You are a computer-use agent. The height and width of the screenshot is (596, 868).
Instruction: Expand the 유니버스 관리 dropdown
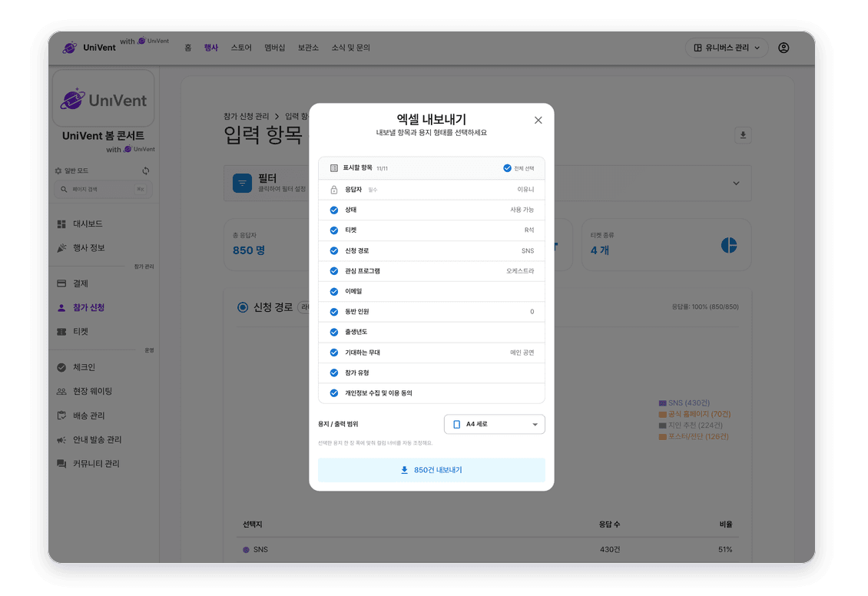pos(727,48)
